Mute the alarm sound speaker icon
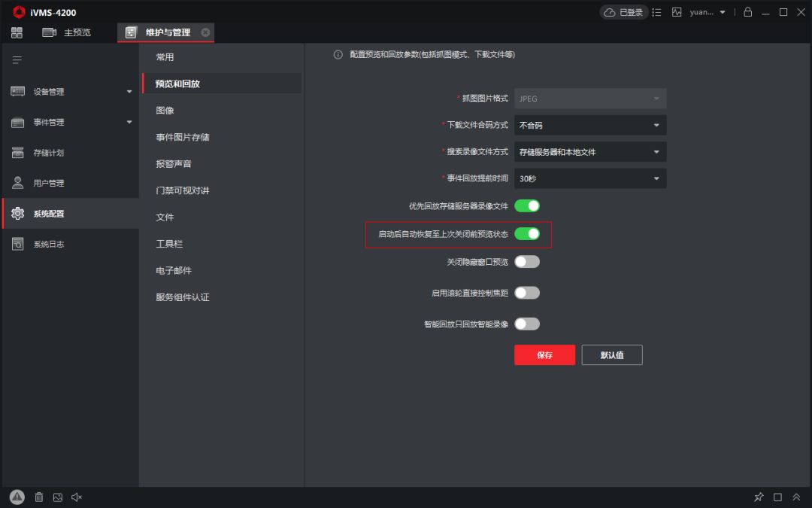This screenshot has height=508, width=812. point(77,497)
